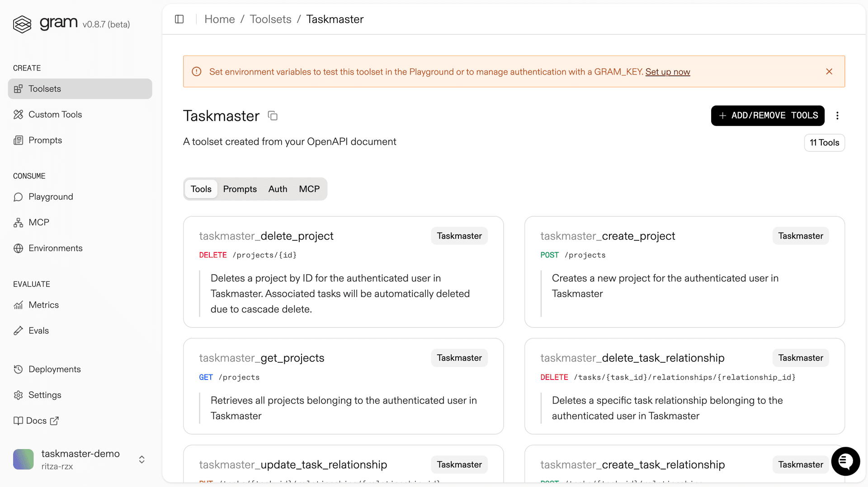The height and width of the screenshot is (487, 868).
Task: Collapse the sidebar using the panel icon
Action: point(179,19)
